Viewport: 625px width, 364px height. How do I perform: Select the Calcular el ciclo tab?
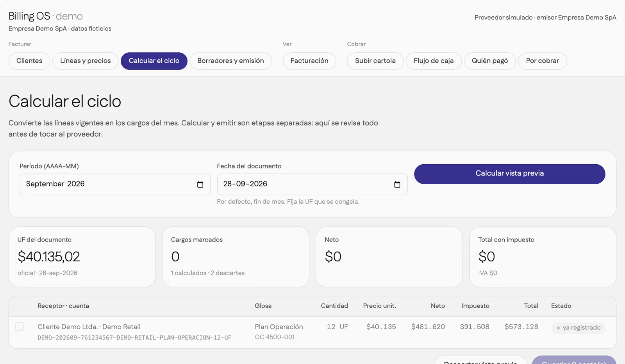[154, 61]
